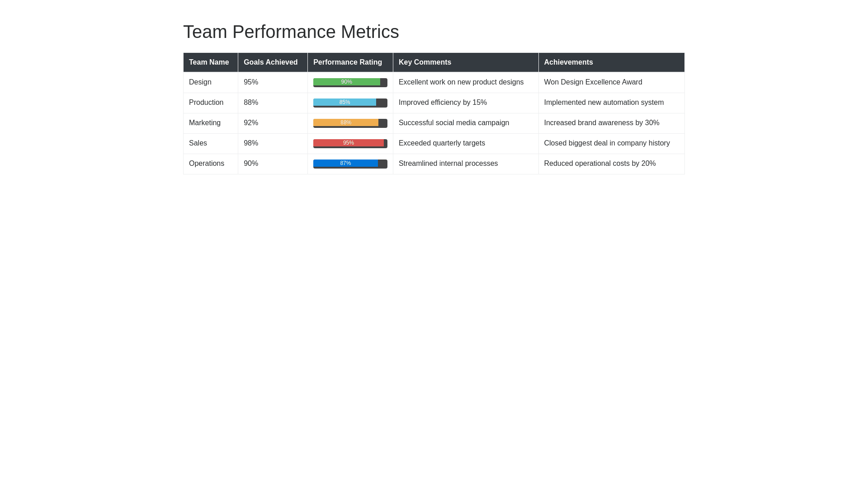The height and width of the screenshot is (488, 868).
Task: Click the Achievements column header
Action: (x=568, y=62)
